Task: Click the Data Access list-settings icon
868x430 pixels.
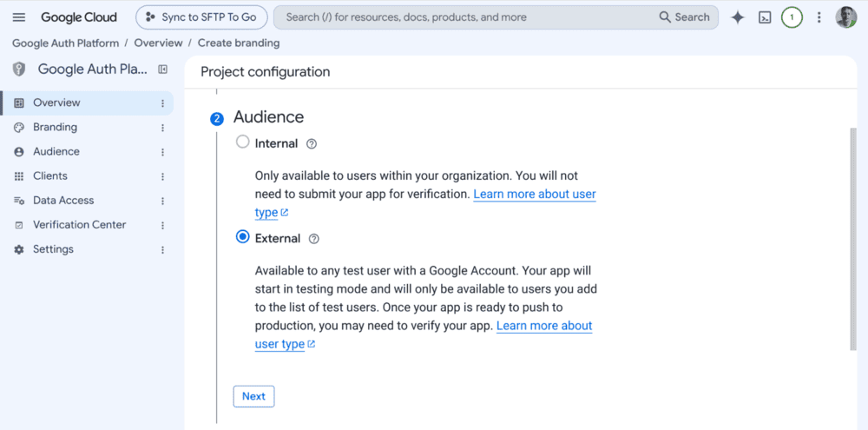Action: [x=19, y=201]
